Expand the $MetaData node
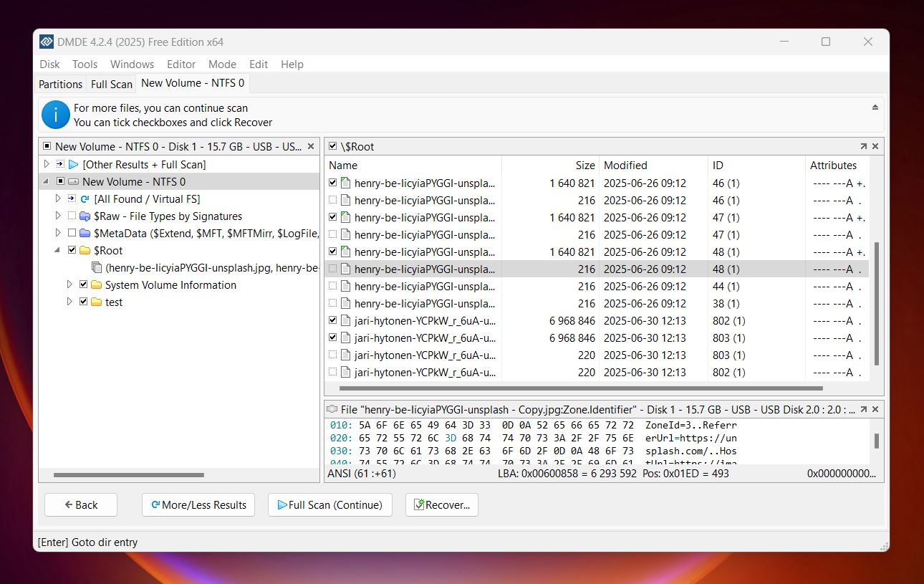924x584 pixels. tap(59, 233)
